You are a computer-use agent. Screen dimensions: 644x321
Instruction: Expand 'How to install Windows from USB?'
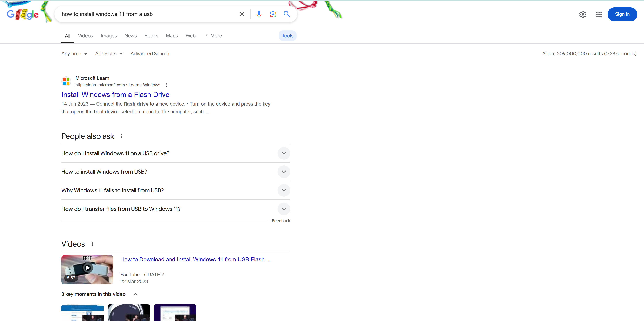pos(176,172)
